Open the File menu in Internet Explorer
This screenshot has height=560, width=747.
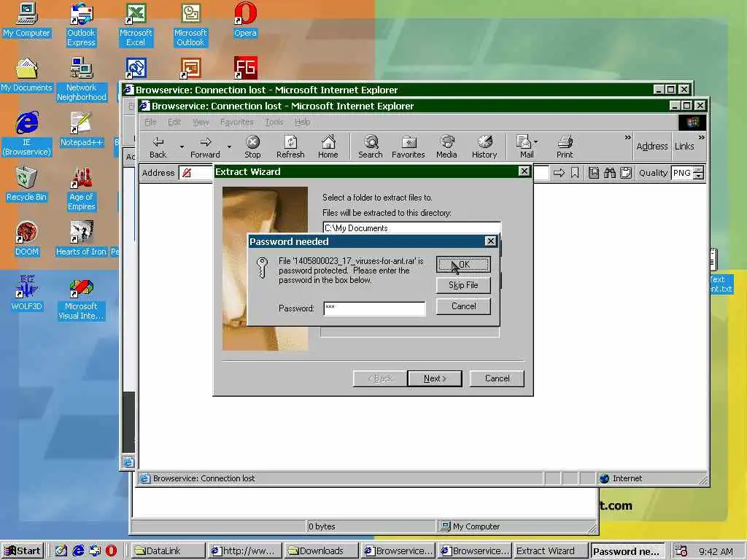[x=150, y=122]
